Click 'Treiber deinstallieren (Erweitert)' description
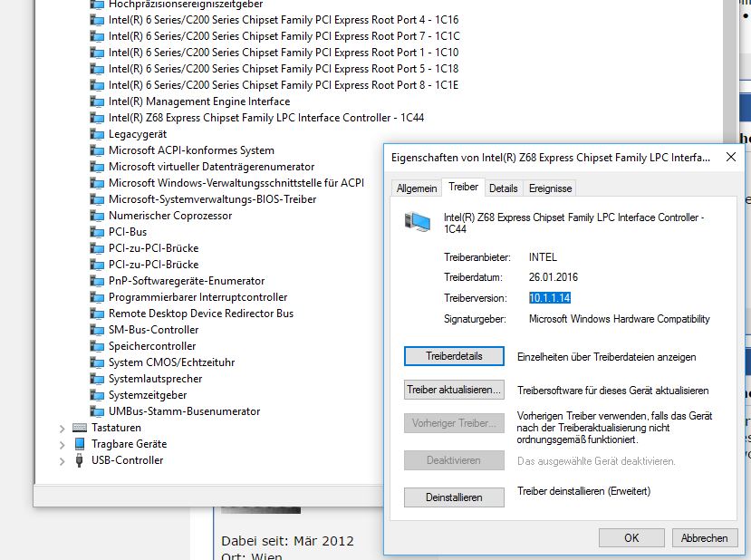The width and height of the screenshot is (751, 560). click(583, 491)
